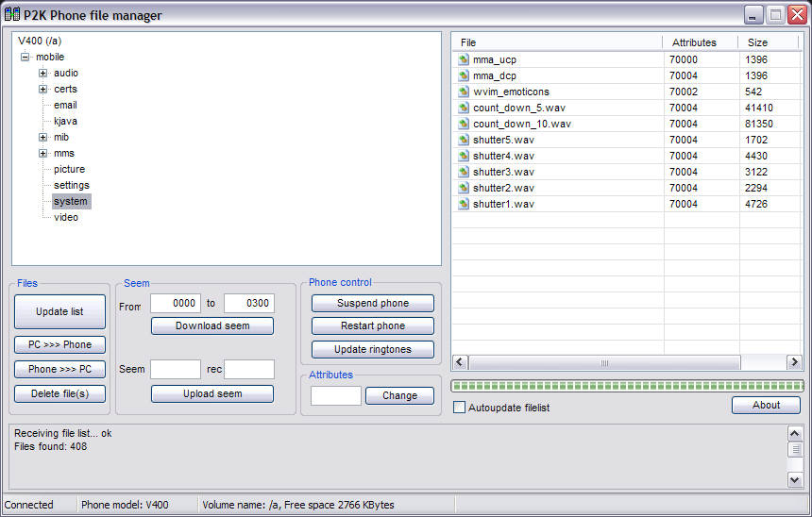The image size is (812, 517).
Task: Click the shutter5.wav file icon
Action: coord(464,140)
